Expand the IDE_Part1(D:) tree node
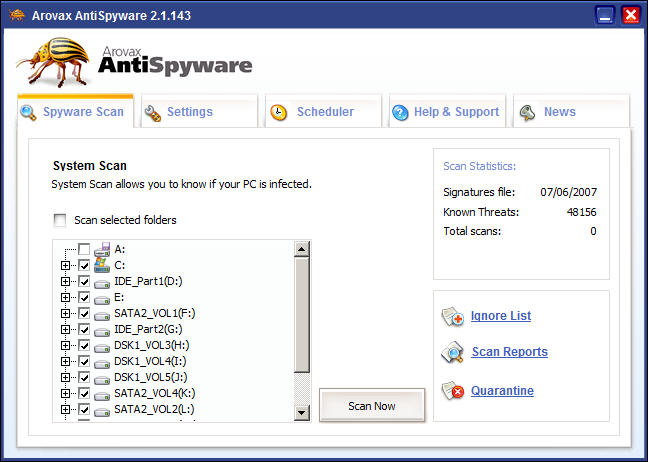Screen dimensions: 648x462 (x=65, y=281)
